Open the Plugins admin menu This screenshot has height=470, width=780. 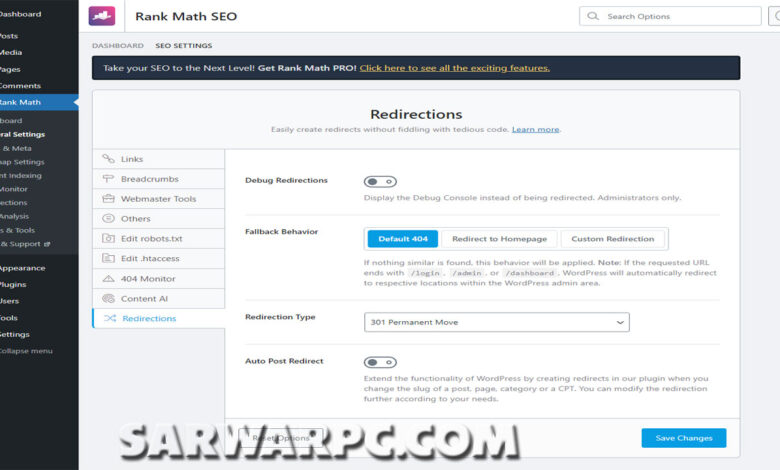39,284
